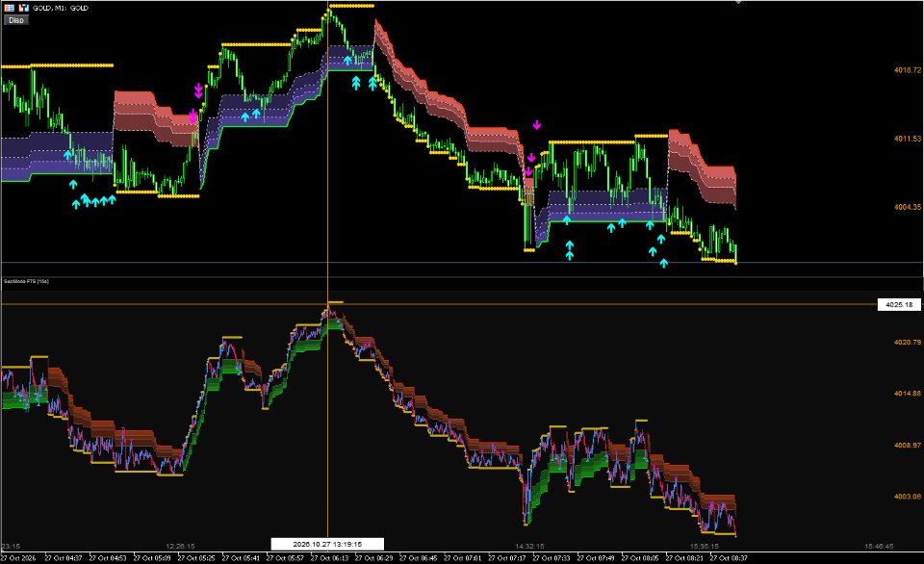Click the '27 Oct 06:45' time axis label
924x564 pixels.
pyautogui.click(x=419, y=558)
